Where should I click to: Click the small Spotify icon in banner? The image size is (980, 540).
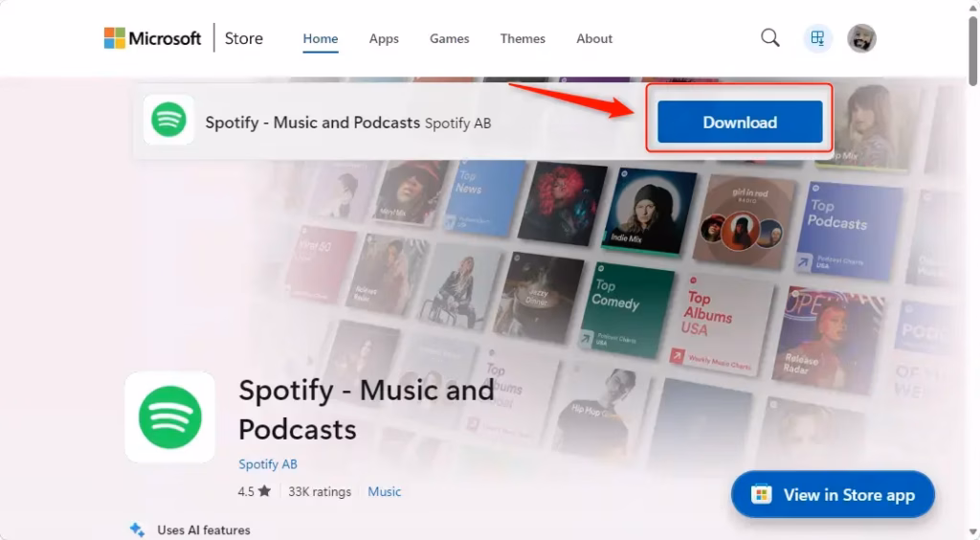(x=168, y=120)
